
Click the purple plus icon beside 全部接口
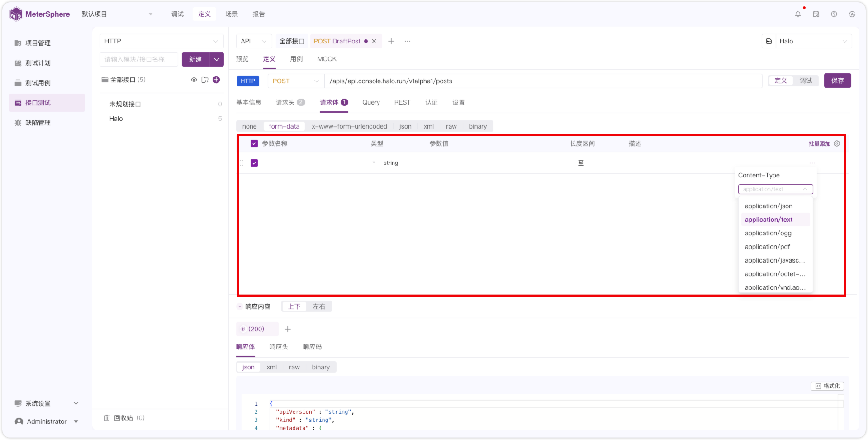coord(216,80)
